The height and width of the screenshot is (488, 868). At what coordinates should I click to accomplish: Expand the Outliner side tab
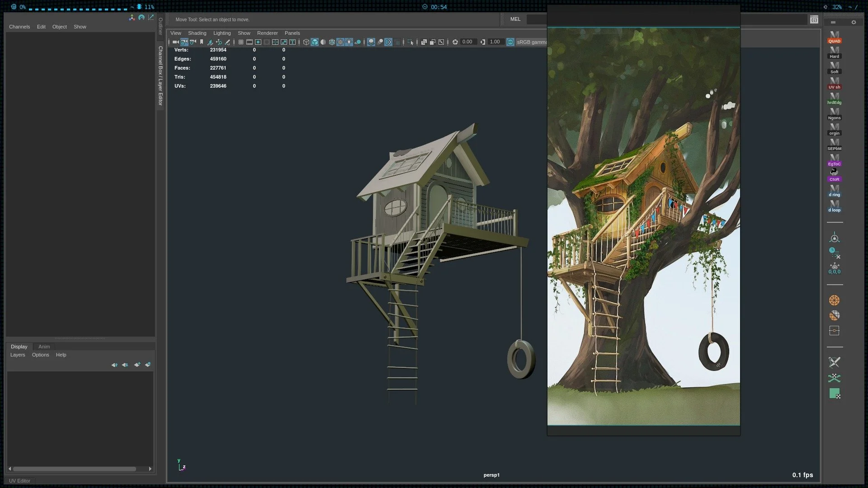tap(160, 26)
